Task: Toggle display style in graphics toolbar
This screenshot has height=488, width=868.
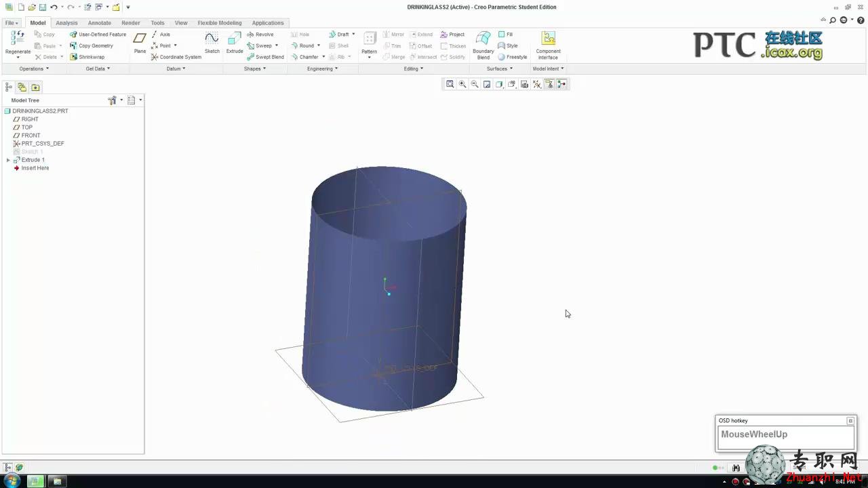Action: tap(499, 84)
